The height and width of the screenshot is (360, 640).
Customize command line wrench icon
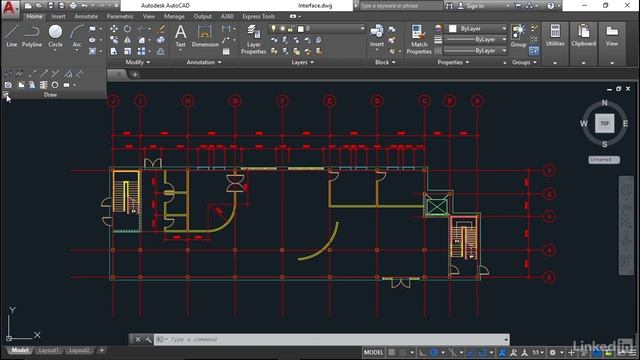point(148,340)
